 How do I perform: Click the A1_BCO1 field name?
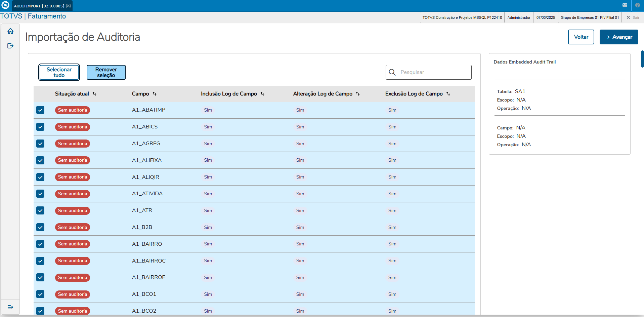tap(144, 294)
